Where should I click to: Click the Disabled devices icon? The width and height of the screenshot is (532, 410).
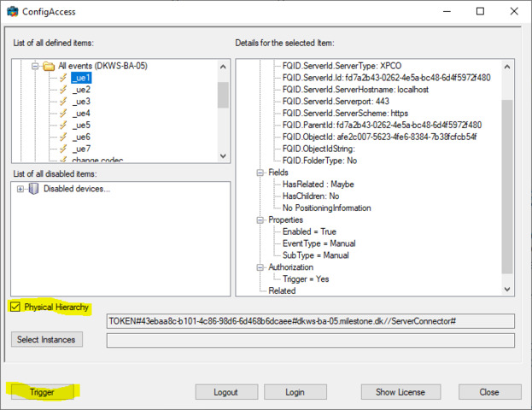coord(34,189)
